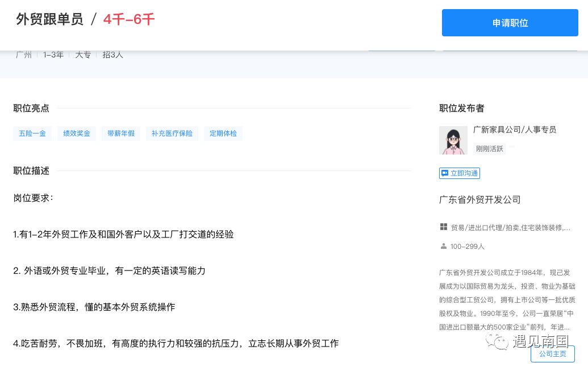Click the 外贸跟单员 job title
The height and width of the screenshot is (367, 588).
tap(49, 19)
